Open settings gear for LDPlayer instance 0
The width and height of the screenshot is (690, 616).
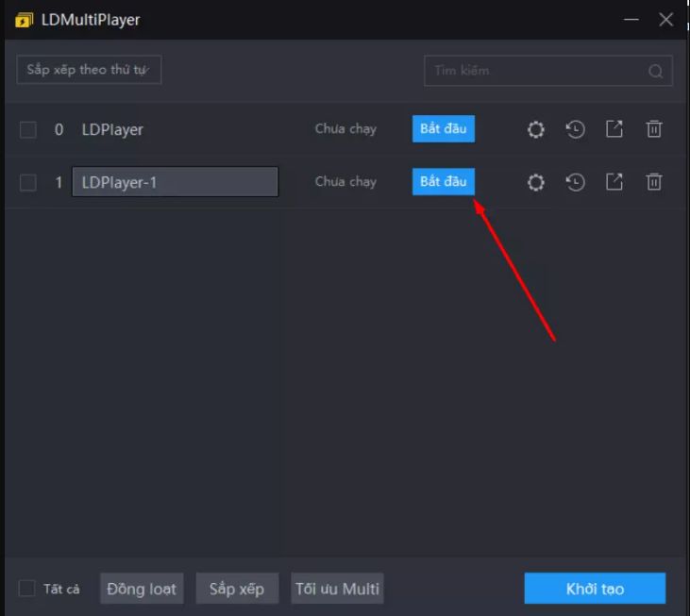(x=535, y=129)
